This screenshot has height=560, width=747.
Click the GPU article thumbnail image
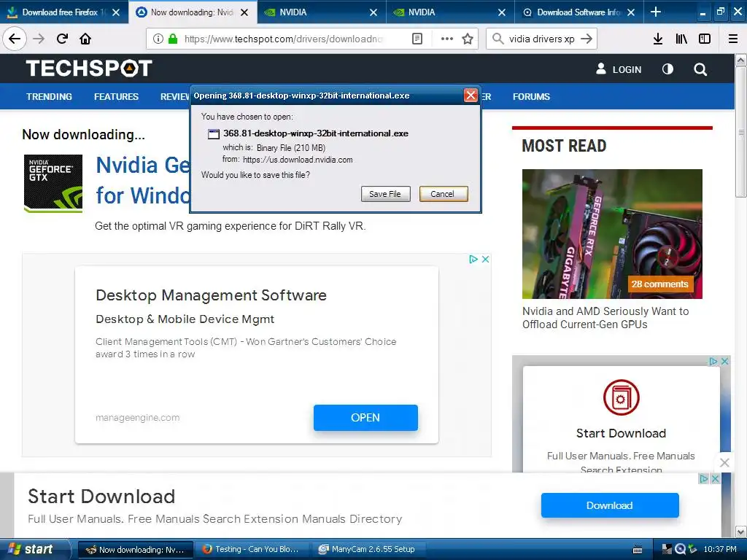pos(612,234)
